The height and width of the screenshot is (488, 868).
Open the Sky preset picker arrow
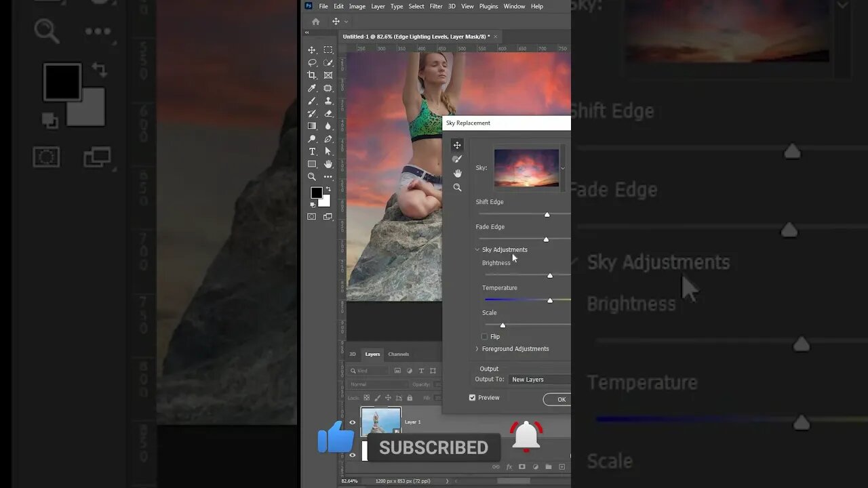point(562,168)
